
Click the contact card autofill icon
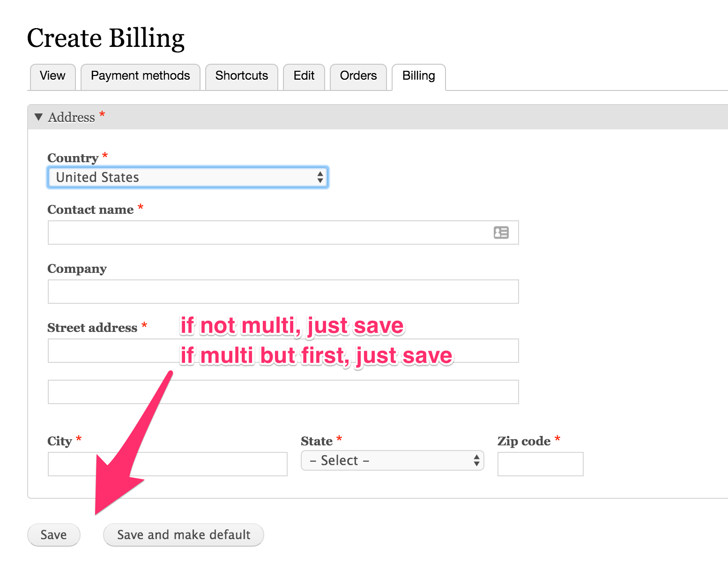click(x=501, y=233)
